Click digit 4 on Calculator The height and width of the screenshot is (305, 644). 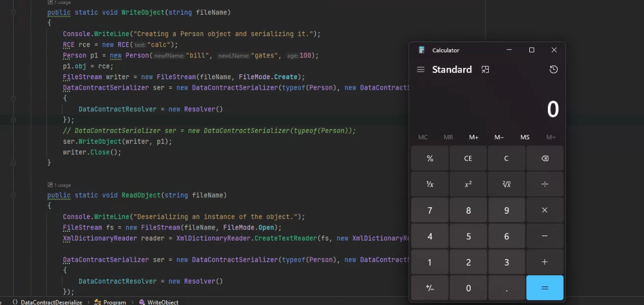coord(430,236)
